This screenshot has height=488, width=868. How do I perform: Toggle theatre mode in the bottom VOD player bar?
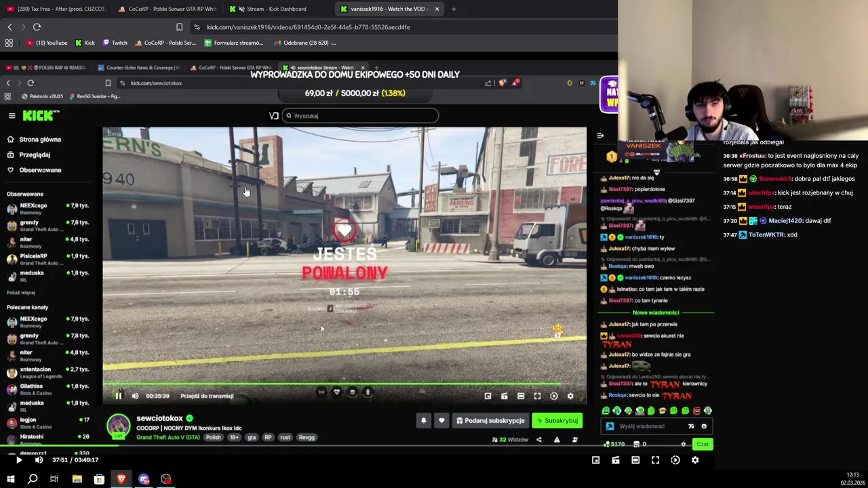point(635,460)
